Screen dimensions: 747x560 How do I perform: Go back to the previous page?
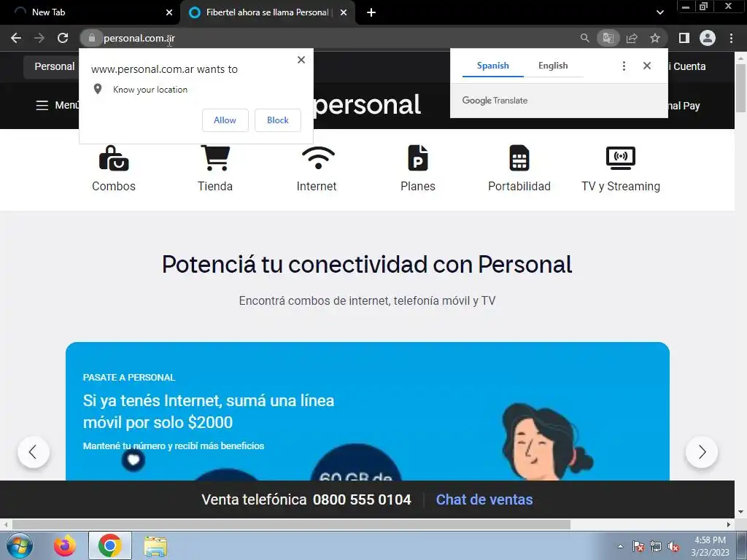16,38
